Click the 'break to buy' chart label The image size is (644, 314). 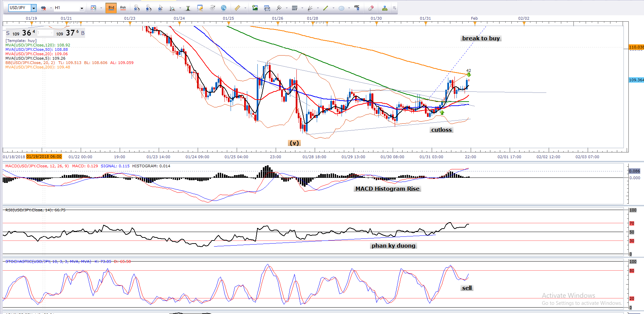click(481, 38)
